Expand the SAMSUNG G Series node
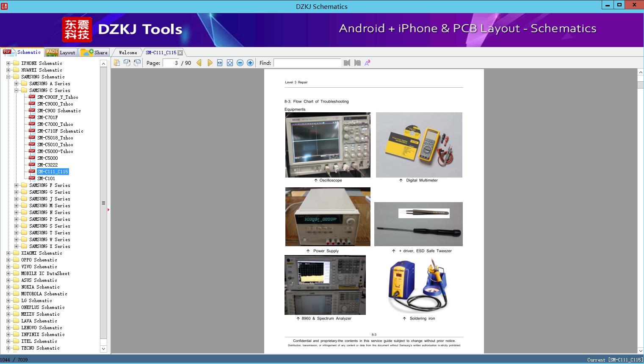644x364 pixels. pos(16,192)
